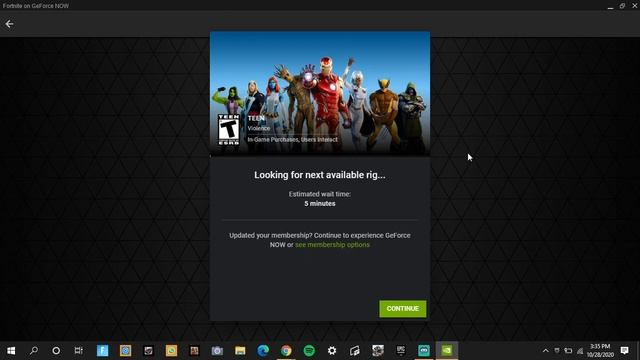Click the 5 minutes wait time text

coord(320,204)
